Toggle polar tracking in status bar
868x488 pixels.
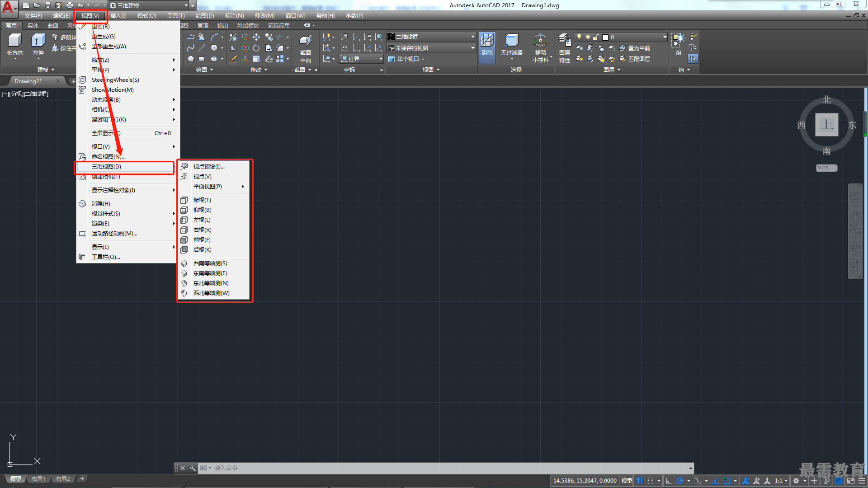pyautogui.click(x=679, y=481)
